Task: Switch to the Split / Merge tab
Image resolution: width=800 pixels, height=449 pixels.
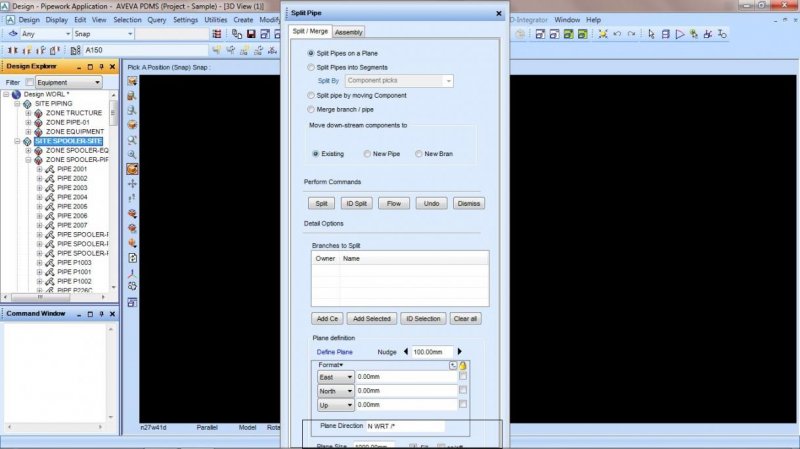Action: click(310, 31)
